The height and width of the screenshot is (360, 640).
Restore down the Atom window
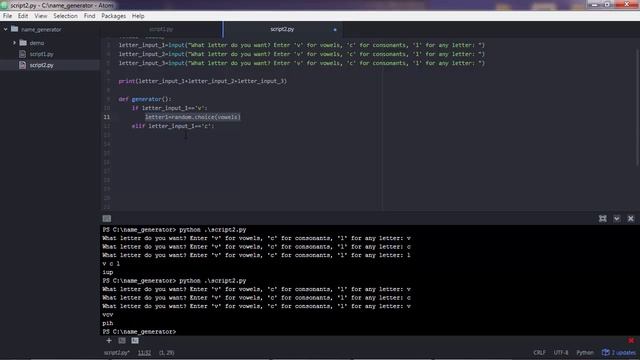[607, 4]
